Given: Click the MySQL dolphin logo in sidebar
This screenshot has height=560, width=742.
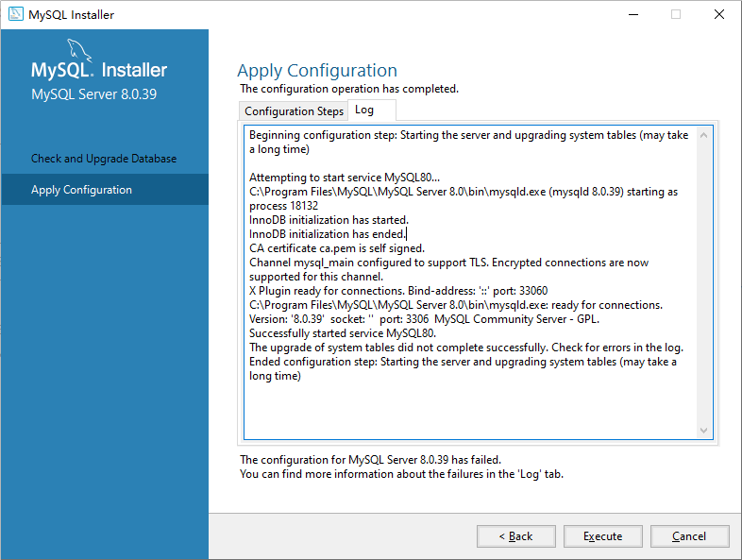Looking at the screenshot, I should pyautogui.click(x=79, y=50).
